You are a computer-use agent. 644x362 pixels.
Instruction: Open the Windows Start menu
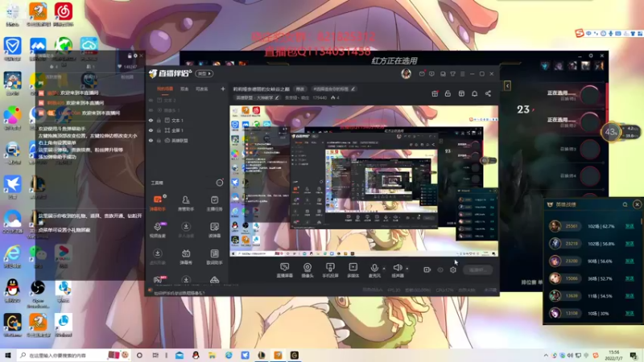[x=8, y=355]
